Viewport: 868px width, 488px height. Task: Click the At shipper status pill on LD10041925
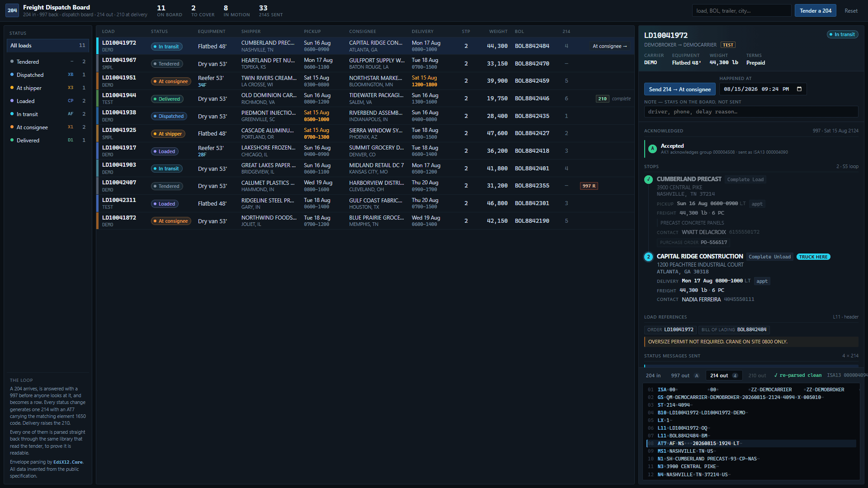tap(168, 134)
